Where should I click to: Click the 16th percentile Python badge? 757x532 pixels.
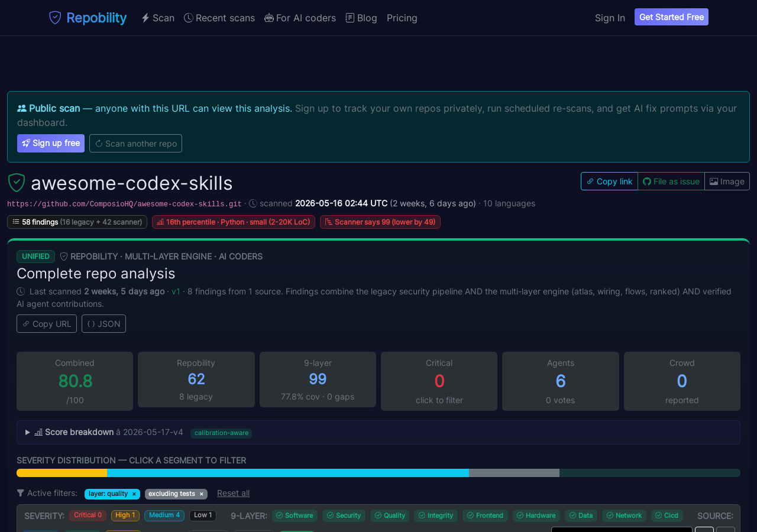(234, 222)
